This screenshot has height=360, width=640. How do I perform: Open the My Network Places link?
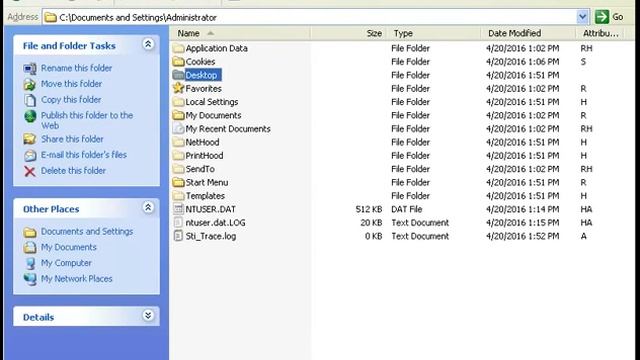point(76,279)
